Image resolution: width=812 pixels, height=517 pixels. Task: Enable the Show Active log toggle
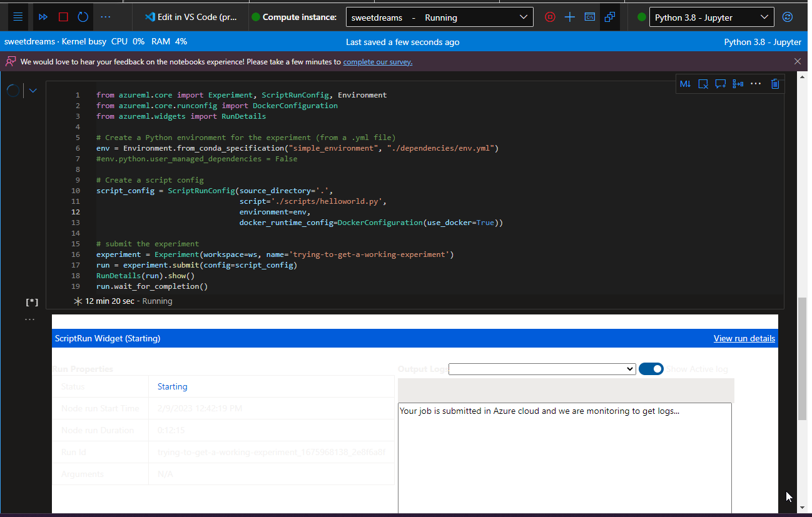pos(651,369)
